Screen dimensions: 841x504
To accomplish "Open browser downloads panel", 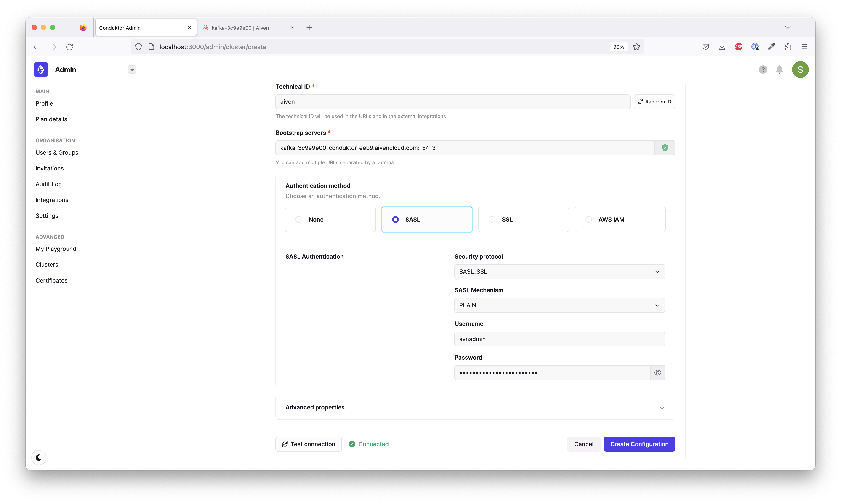I will 722,47.
